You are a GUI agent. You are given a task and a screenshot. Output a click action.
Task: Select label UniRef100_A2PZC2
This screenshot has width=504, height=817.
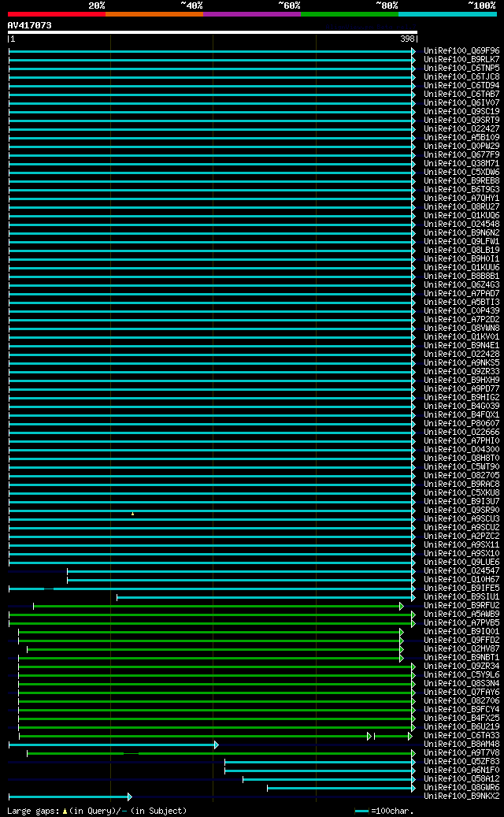[x=461, y=537]
